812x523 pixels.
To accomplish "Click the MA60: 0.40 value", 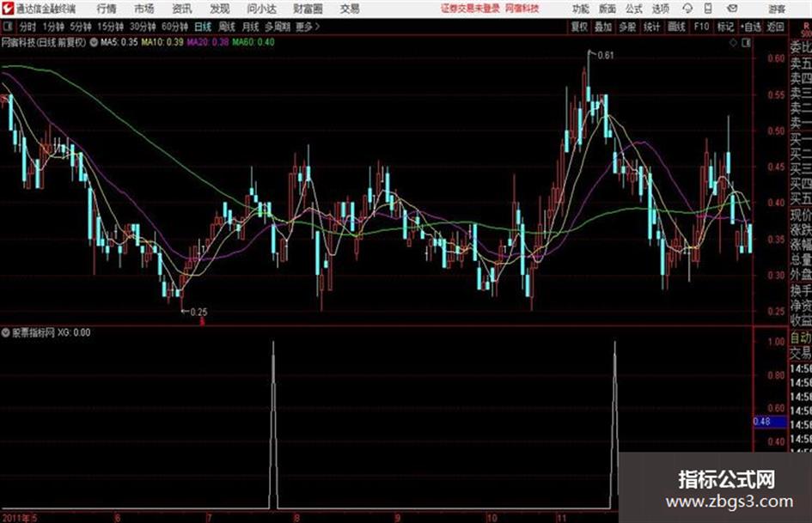I will 253,42.
